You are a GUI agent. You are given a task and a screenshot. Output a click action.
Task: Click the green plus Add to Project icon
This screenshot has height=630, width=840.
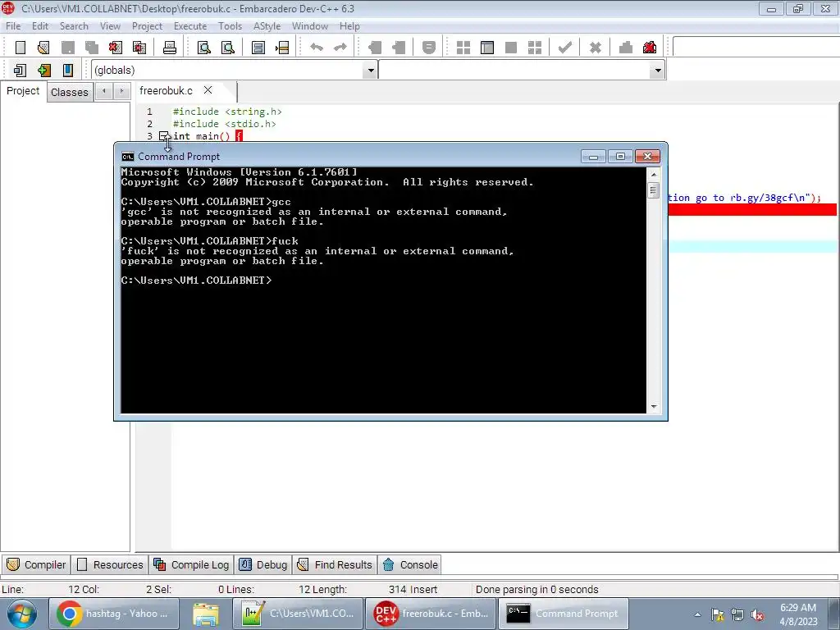[x=44, y=71]
